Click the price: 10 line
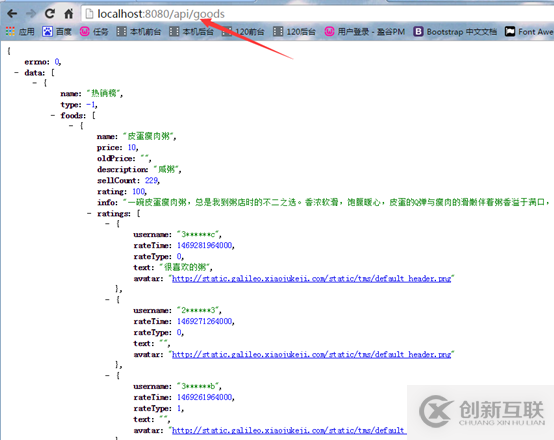Screen dimensions: 554x440 (x=118, y=147)
